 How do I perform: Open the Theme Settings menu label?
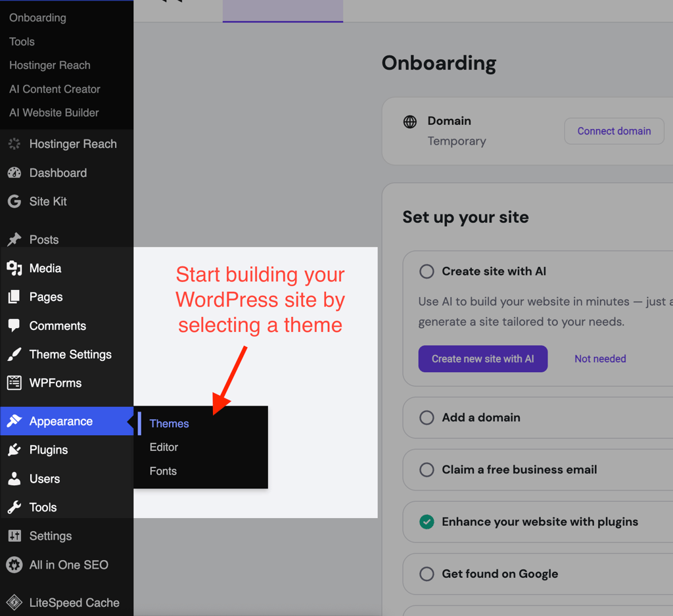coord(70,354)
